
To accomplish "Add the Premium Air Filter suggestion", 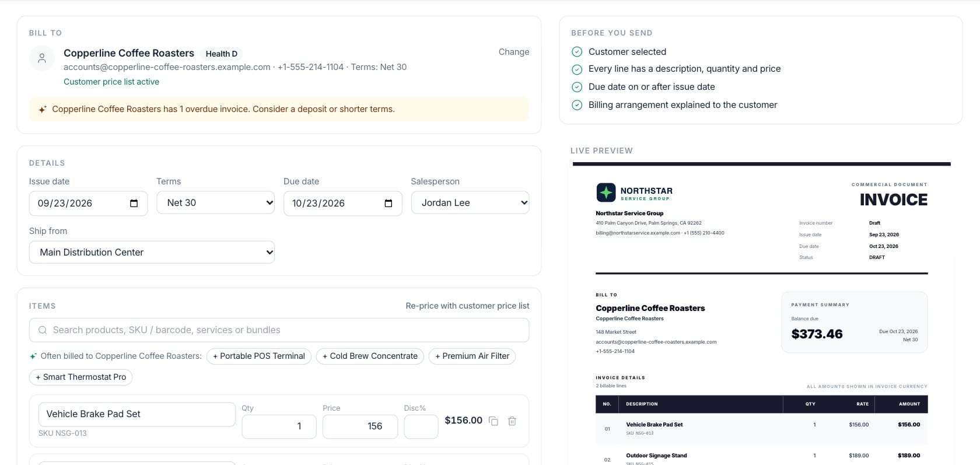I will pyautogui.click(x=472, y=356).
